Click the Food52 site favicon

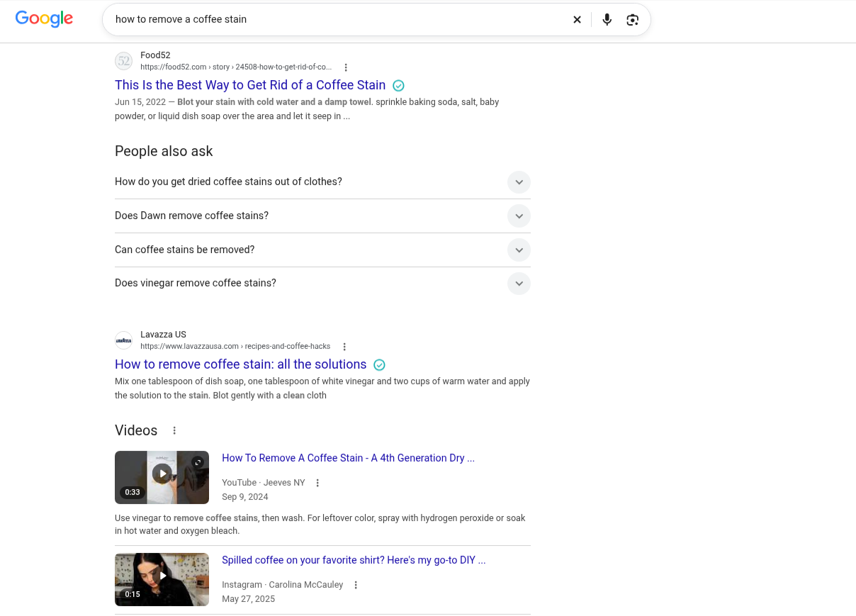pyautogui.click(x=124, y=61)
